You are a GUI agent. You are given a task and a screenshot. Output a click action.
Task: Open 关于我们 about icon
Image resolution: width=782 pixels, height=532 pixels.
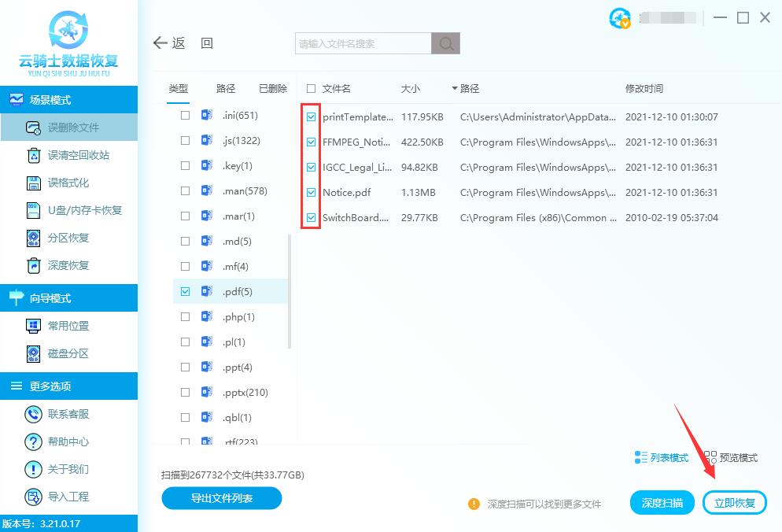pyautogui.click(x=33, y=469)
